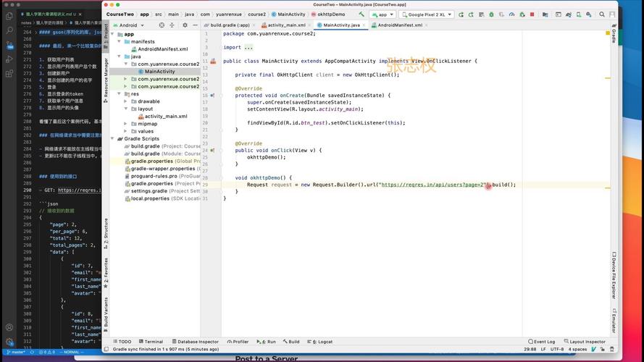Screen dimensions: 644x362
Task: Click the override gutter icon beside onCreate
Action: pos(212,96)
